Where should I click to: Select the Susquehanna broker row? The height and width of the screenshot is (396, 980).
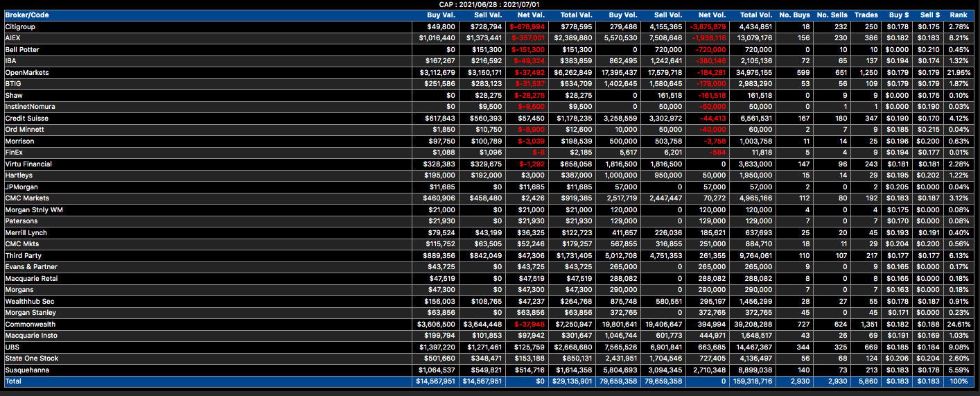[490, 370]
